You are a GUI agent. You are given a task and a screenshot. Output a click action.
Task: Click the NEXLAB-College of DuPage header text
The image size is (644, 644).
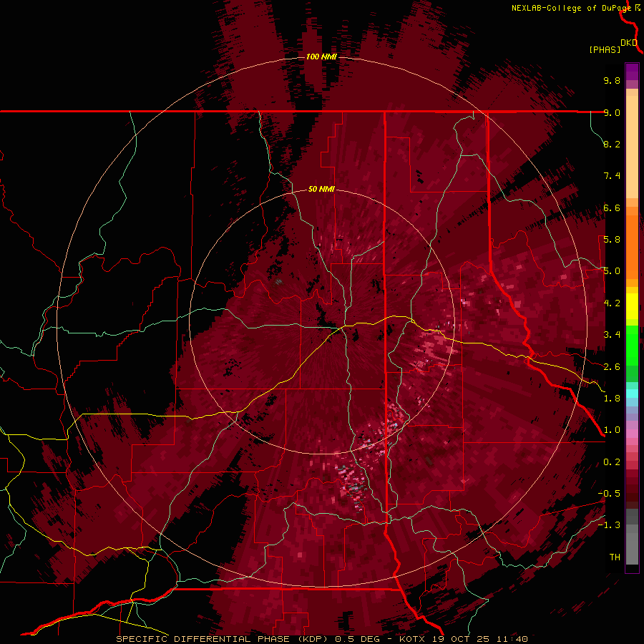pos(572,8)
